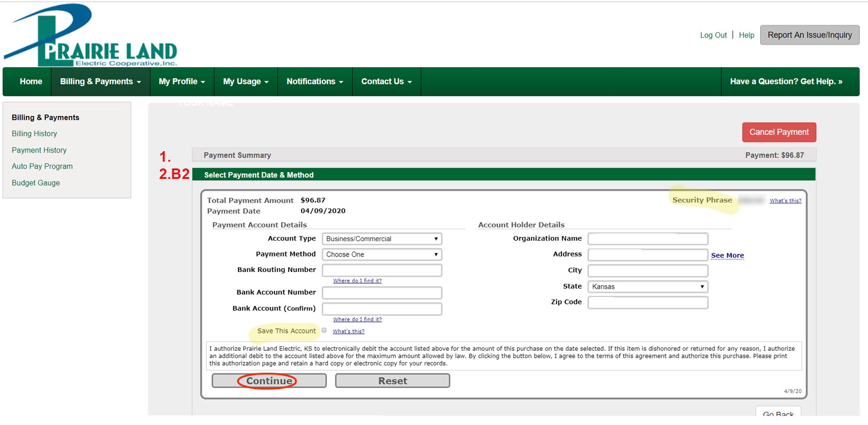The width and height of the screenshot is (868, 425).
Task: Click What's this? next to Security Phrase
Action: pos(785,200)
